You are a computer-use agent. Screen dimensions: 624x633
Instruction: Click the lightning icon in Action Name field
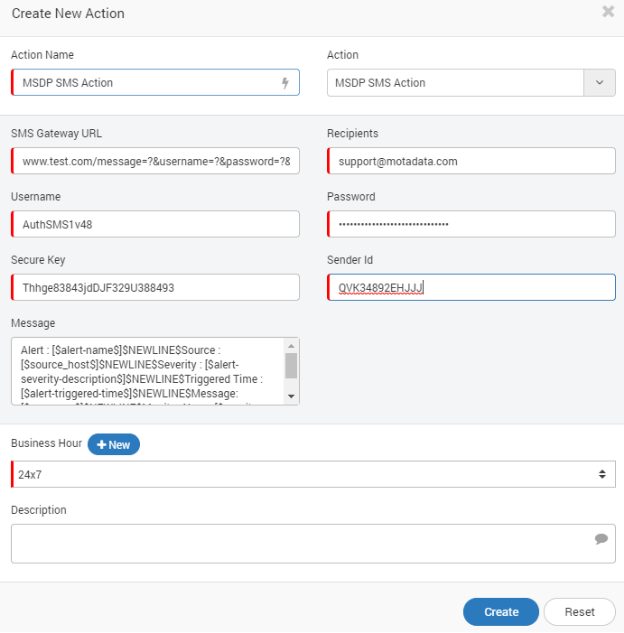click(285, 83)
